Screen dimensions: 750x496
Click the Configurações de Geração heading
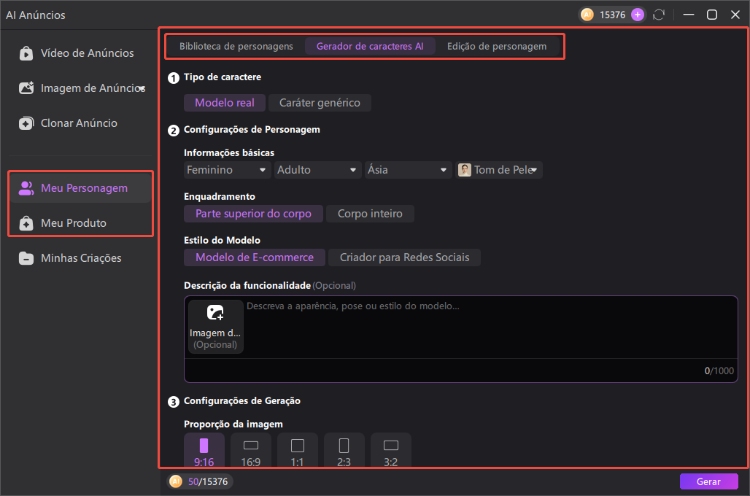242,401
